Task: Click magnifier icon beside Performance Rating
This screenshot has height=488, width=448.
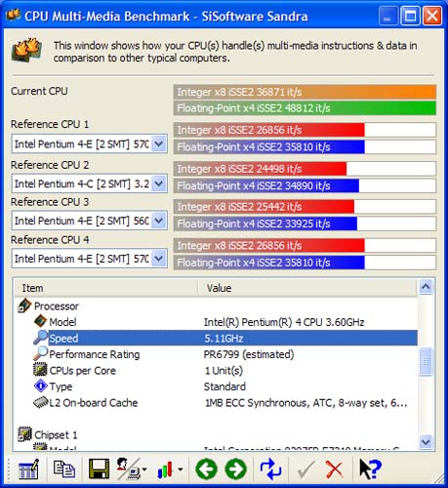Action: (x=40, y=353)
